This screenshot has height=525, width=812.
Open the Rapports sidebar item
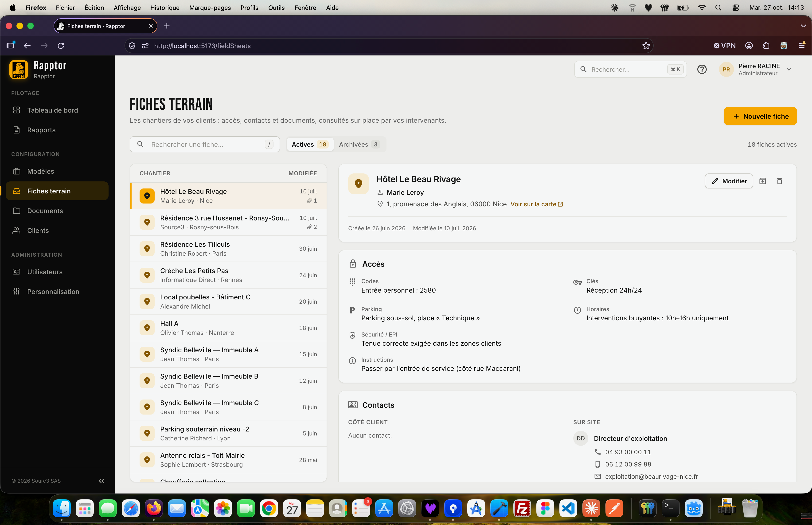(x=57, y=130)
